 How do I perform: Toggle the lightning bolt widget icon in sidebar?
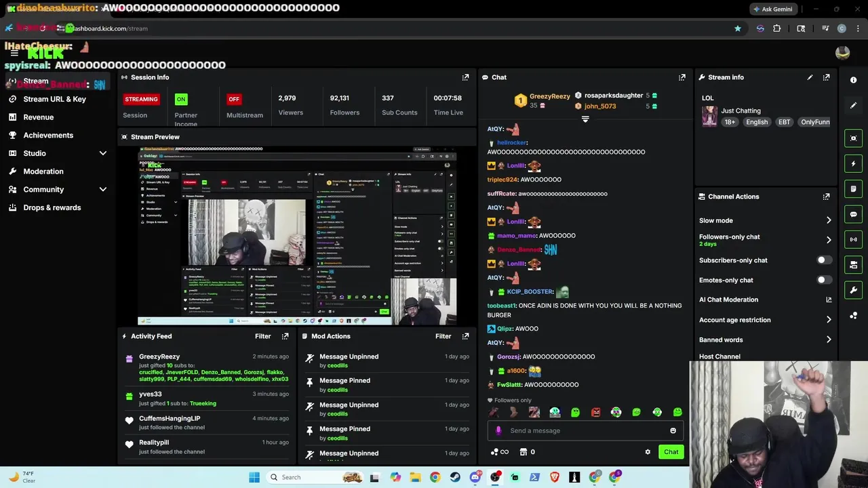tap(853, 163)
